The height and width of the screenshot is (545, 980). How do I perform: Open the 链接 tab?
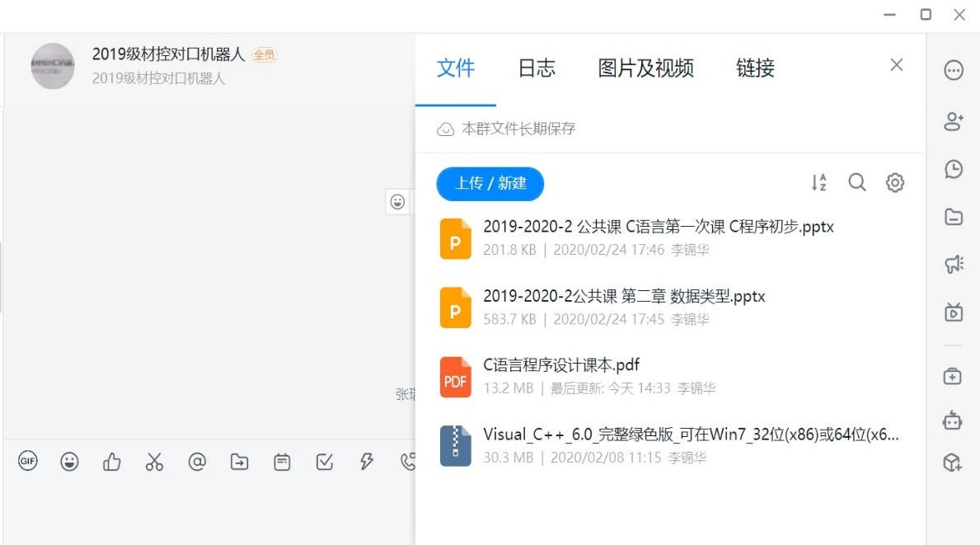pyautogui.click(x=755, y=68)
